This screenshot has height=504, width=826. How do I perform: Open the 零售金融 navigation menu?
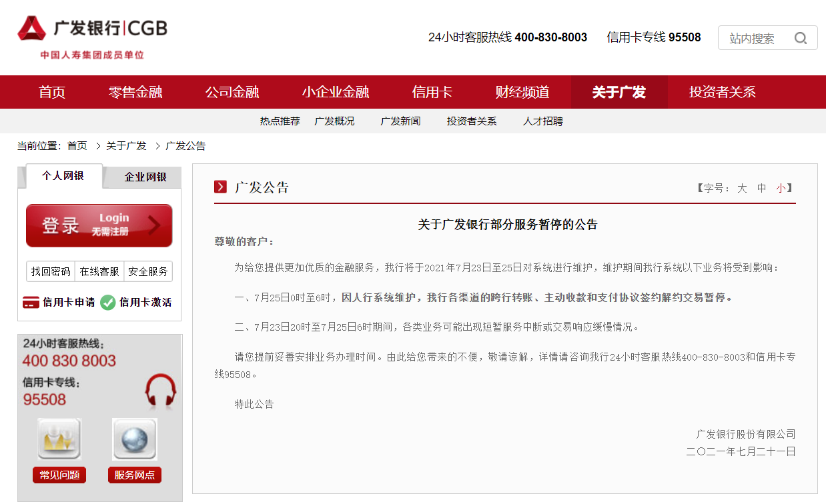pyautogui.click(x=135, y=92)
